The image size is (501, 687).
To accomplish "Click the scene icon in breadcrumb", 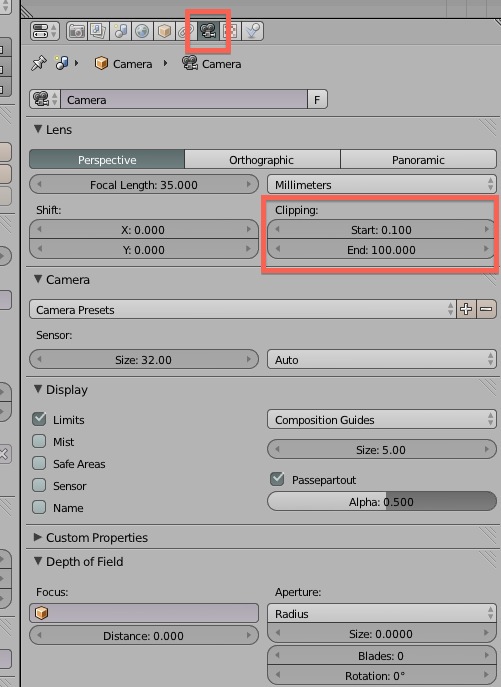I will (x=61, y=63).
